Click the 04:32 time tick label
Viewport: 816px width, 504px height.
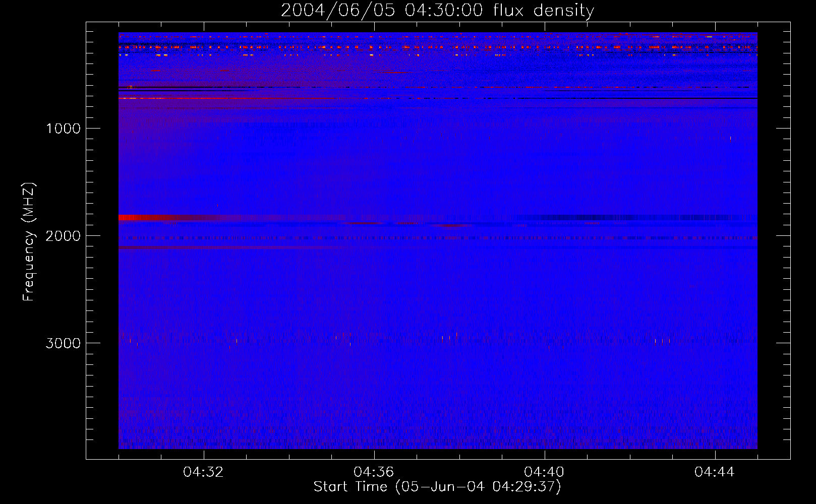coord(203,472)
